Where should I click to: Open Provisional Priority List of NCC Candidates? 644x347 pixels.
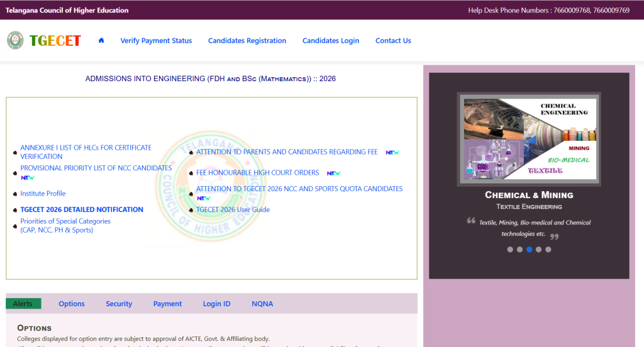click(96, 168)
